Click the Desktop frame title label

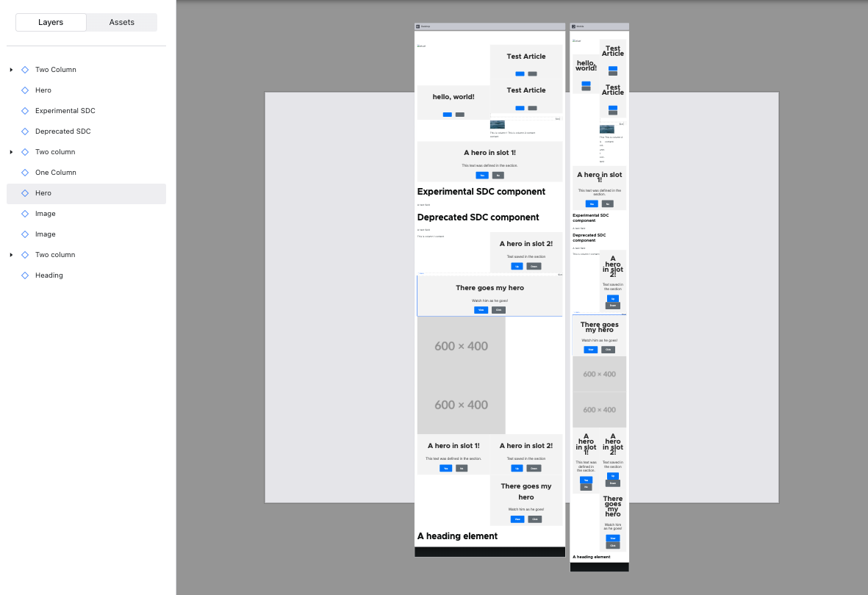coord(426,26)
